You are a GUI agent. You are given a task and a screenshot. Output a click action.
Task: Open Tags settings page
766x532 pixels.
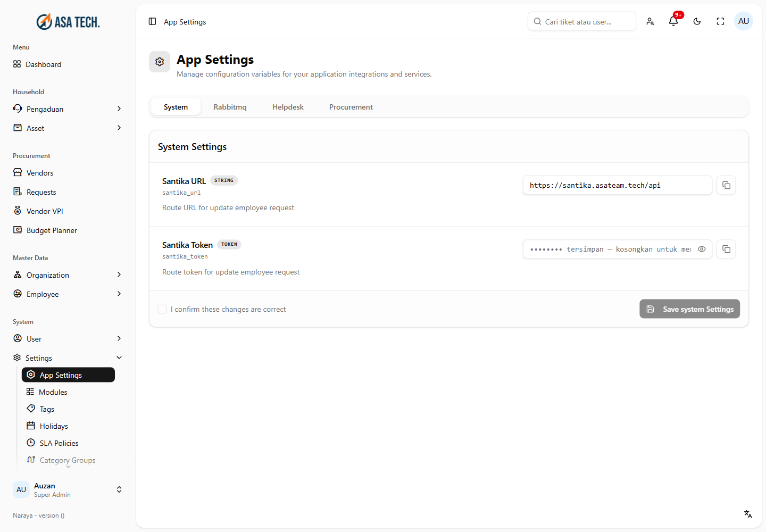click(x=68, y=409)
